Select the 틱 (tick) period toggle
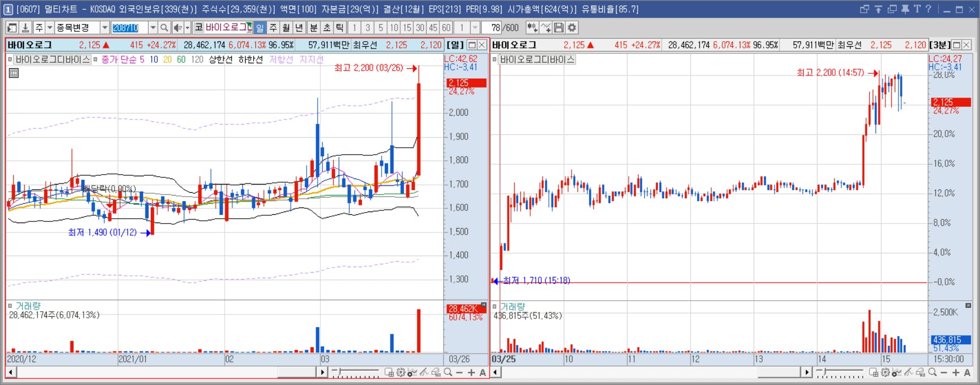Screen dimensions: 980x385 pyautogui.click(x=340, y=28)
